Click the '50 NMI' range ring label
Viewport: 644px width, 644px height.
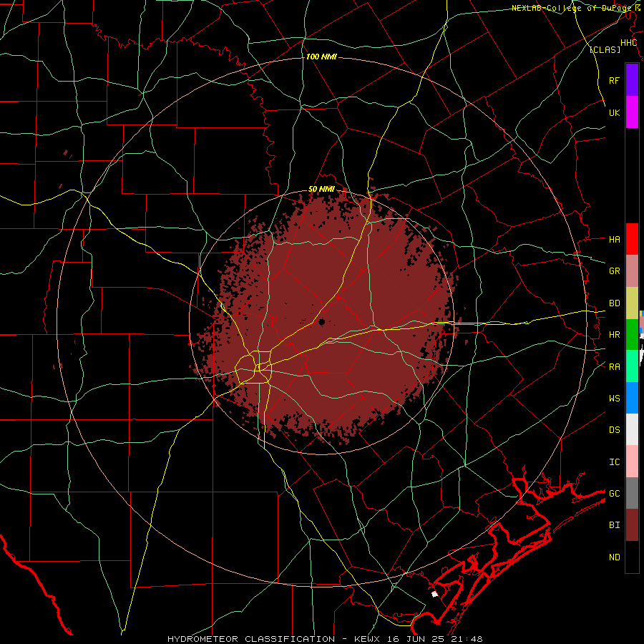(x=321, y=189)
